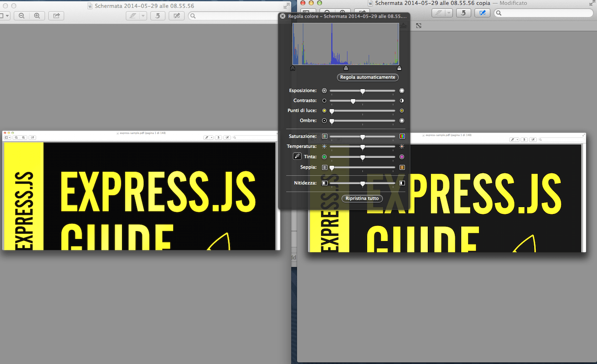This screenshot has width=597, height=364.
Task: Click the low contrast circle icon
Action: (324, 100)
